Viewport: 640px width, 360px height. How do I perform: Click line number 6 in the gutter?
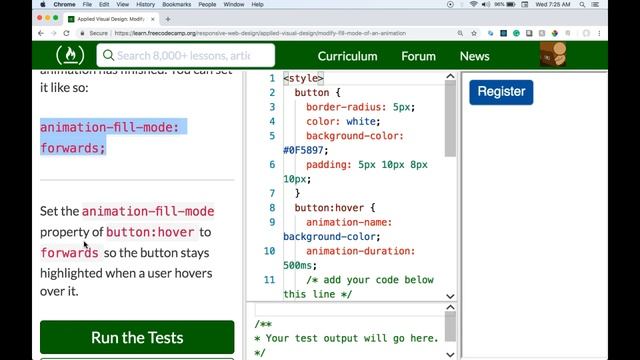tap(272, 164)
